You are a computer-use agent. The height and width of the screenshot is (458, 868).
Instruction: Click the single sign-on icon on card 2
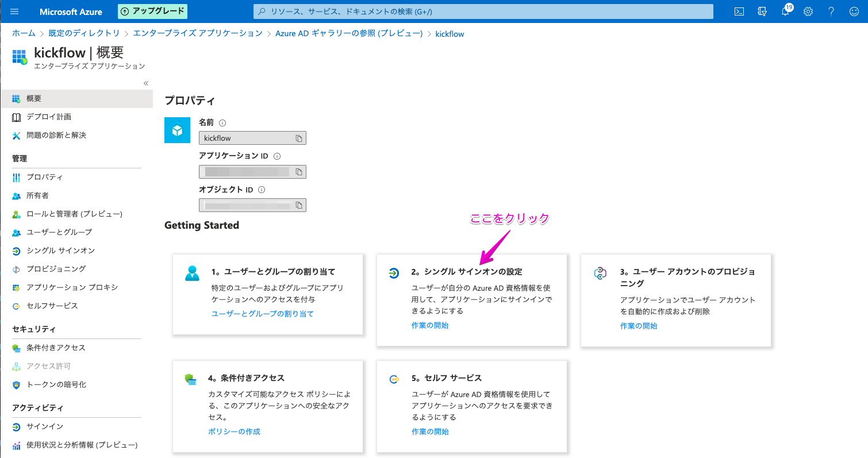[394, 273]
